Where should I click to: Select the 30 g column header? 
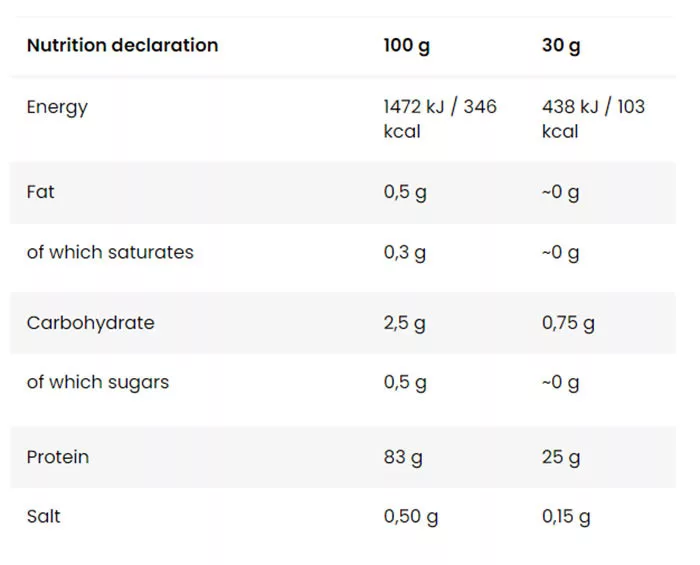560,45
